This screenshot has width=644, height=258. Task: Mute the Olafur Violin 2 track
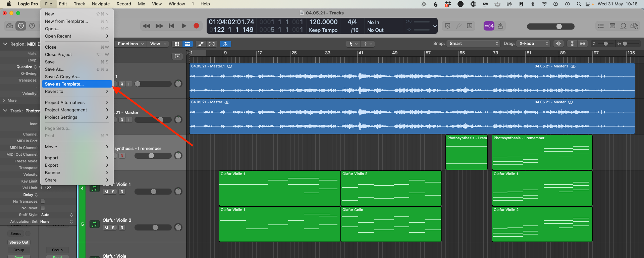point(106,228)
